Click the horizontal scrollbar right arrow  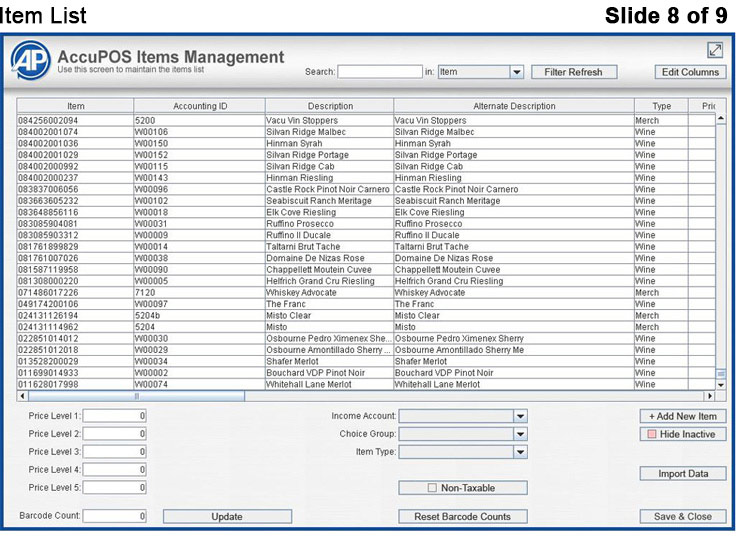tap(710, 396)
